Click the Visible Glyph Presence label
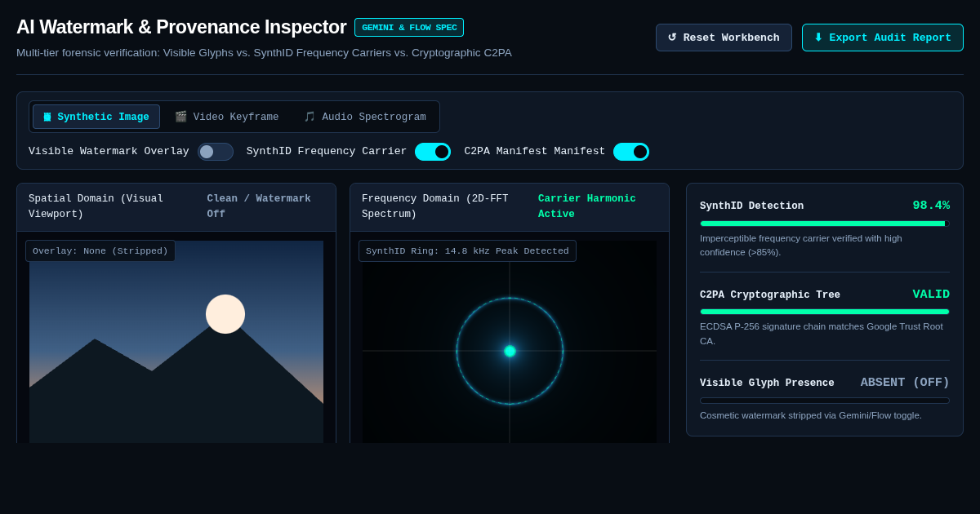The height and width of the screenshot is (514, 980). [767, 383]
